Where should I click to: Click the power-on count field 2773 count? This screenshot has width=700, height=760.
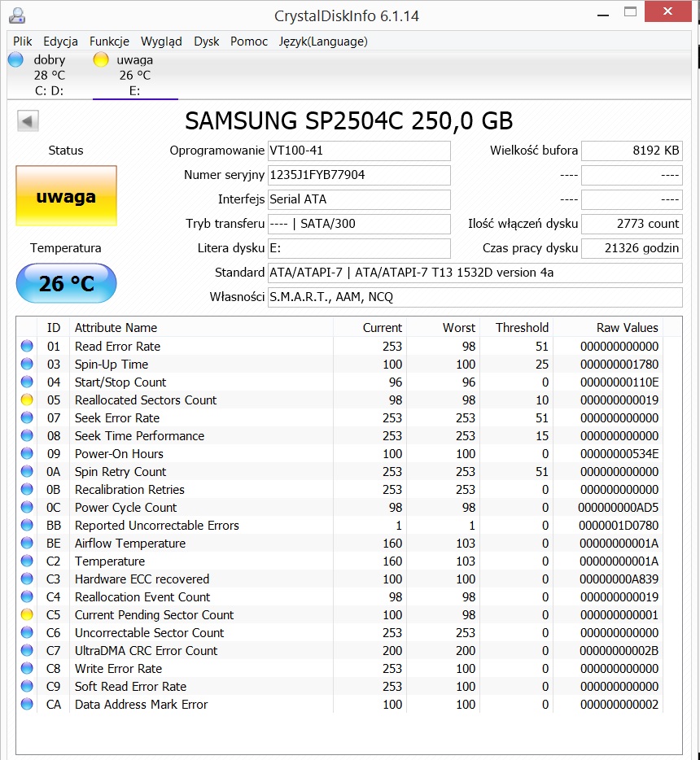point(632,224)
